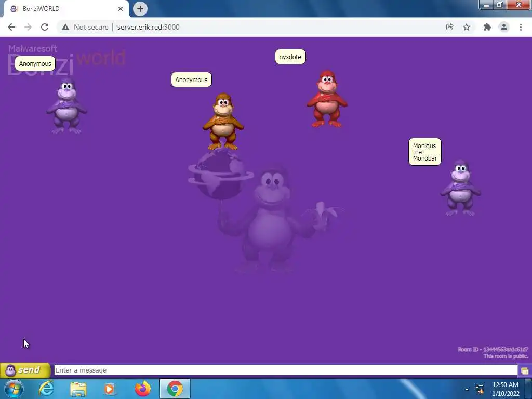Click the browser forward arrow
Viewport: 532px width, 399px height.
(x=28, y=27)
